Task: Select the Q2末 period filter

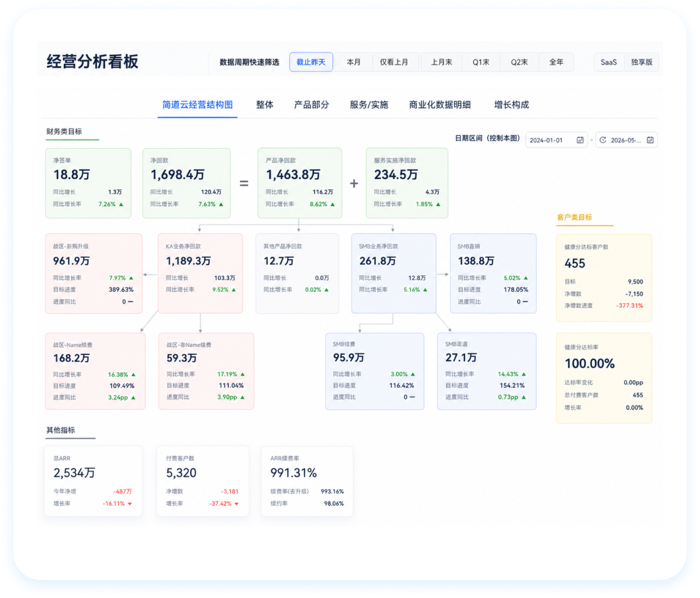Action: coord(519,62)
